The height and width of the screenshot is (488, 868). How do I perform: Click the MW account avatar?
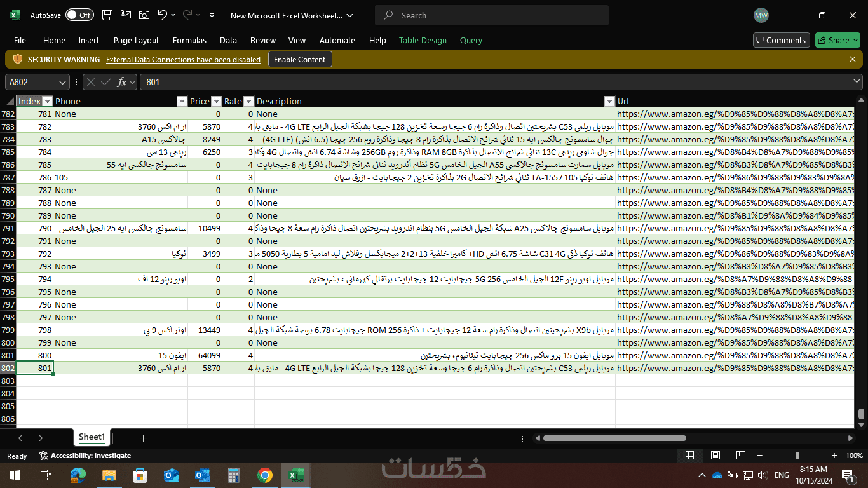coord(761,15)
